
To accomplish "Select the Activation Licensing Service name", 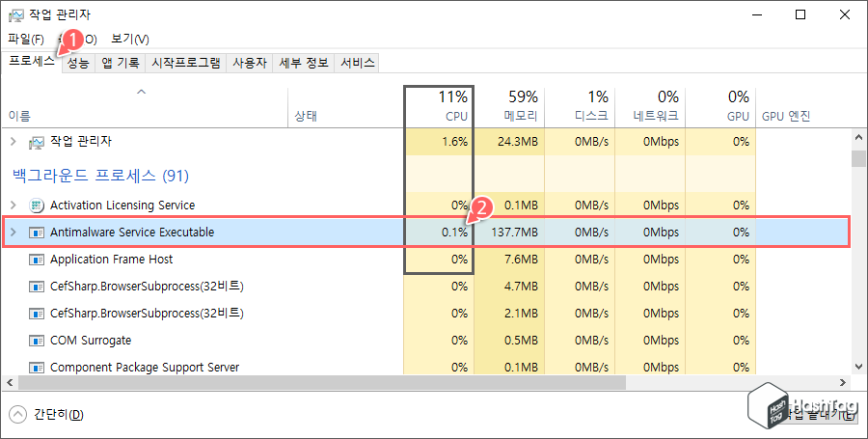I will 122,206.
